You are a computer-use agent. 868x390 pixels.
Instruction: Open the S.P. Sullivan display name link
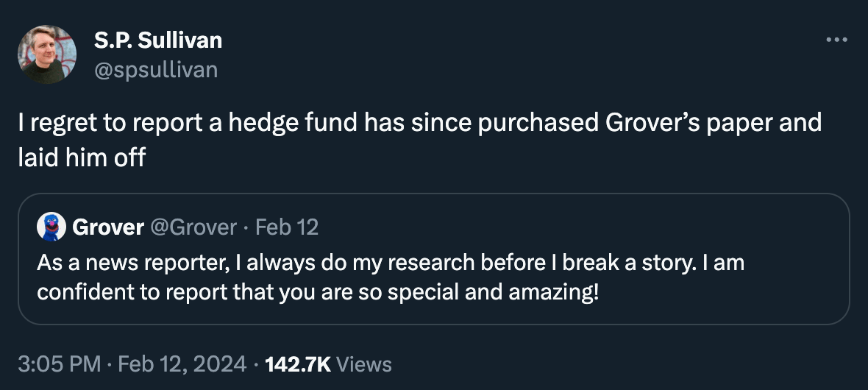tap(158, 40)
